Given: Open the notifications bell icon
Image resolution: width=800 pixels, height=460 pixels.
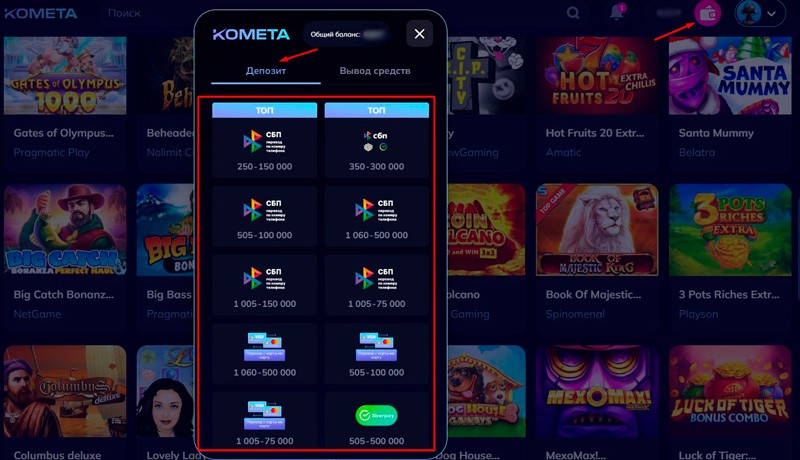Looking at the screenshot, I should pyautogui.click(x=617, y=13).
